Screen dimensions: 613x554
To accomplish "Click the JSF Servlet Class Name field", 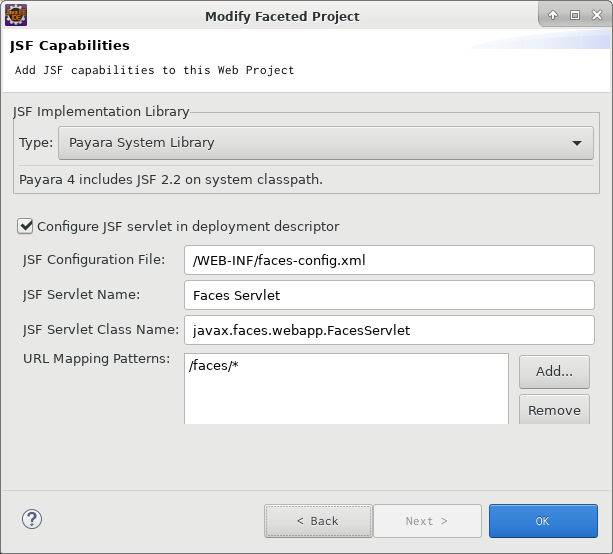I will click(x=389, y=330).
